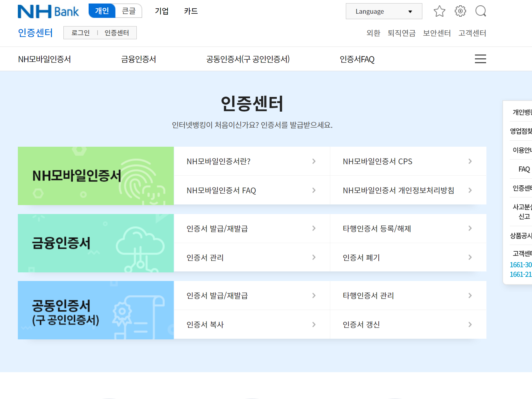Click chevron next to 인증서 폐기
Viewport: 532px width, 399px height.
[x=470, y=257]
